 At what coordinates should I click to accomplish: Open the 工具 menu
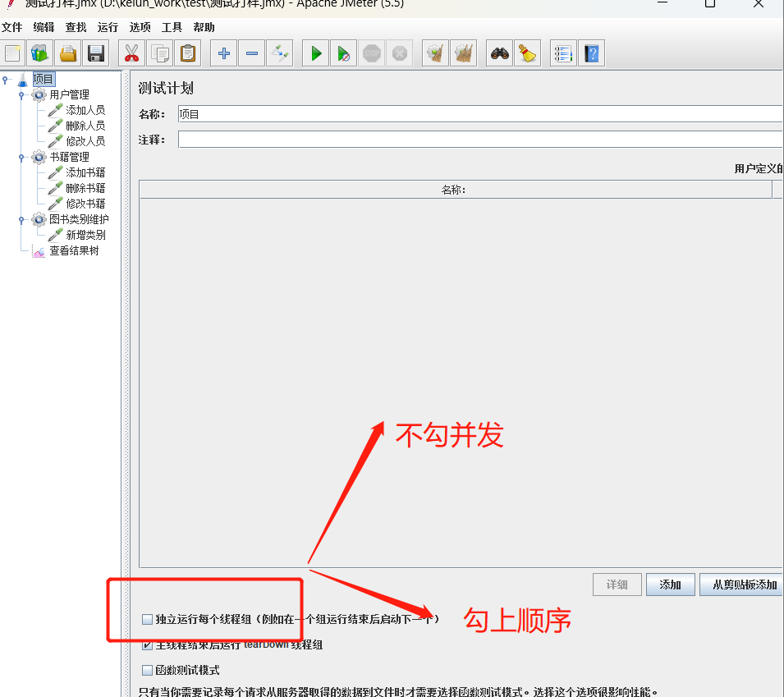pos(172,27)
